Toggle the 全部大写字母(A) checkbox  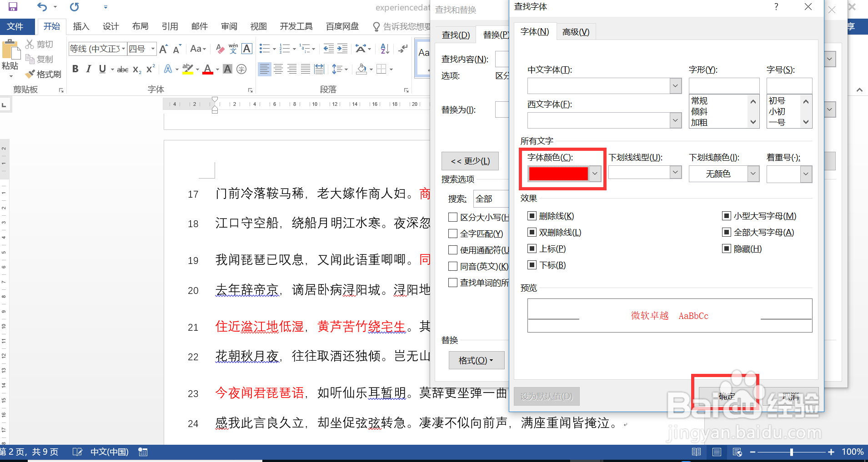727,232
